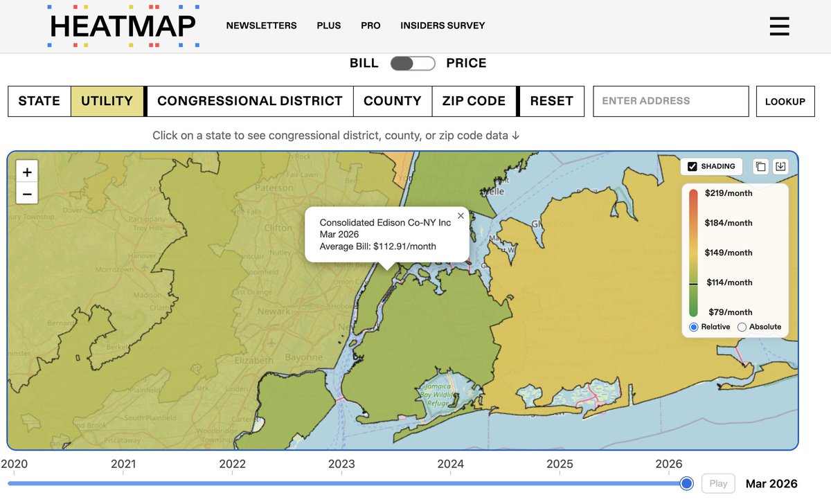Click the HEATMAP logo

(123, 26)
